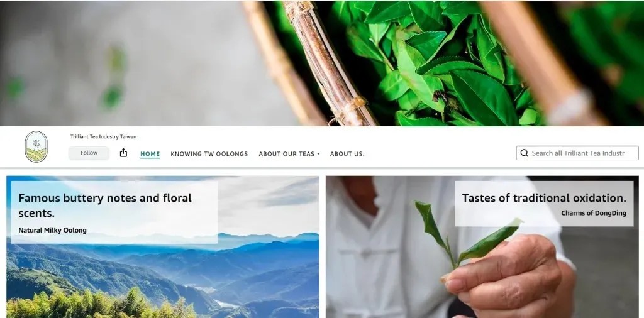This screenshot has width=644, height=318.
Task: Open the Natural Milky Oolong link
Action: [53, 230]
